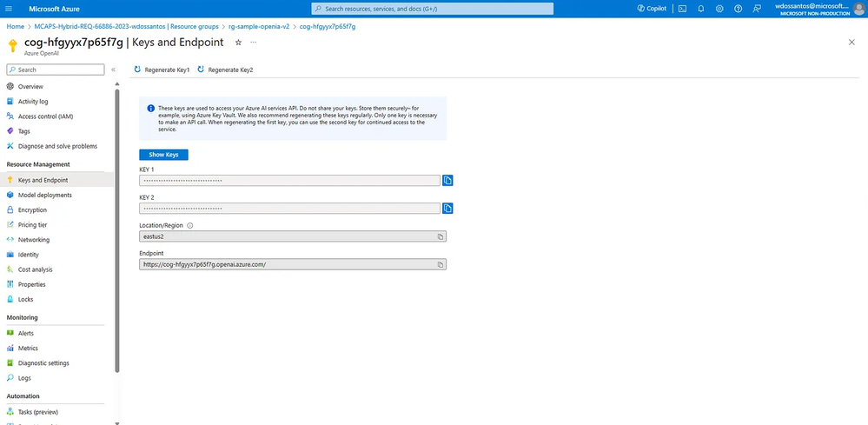Click Regenerate Key1
The width and height of the screenshot is (868, 425).
click(x=162, y=70)
